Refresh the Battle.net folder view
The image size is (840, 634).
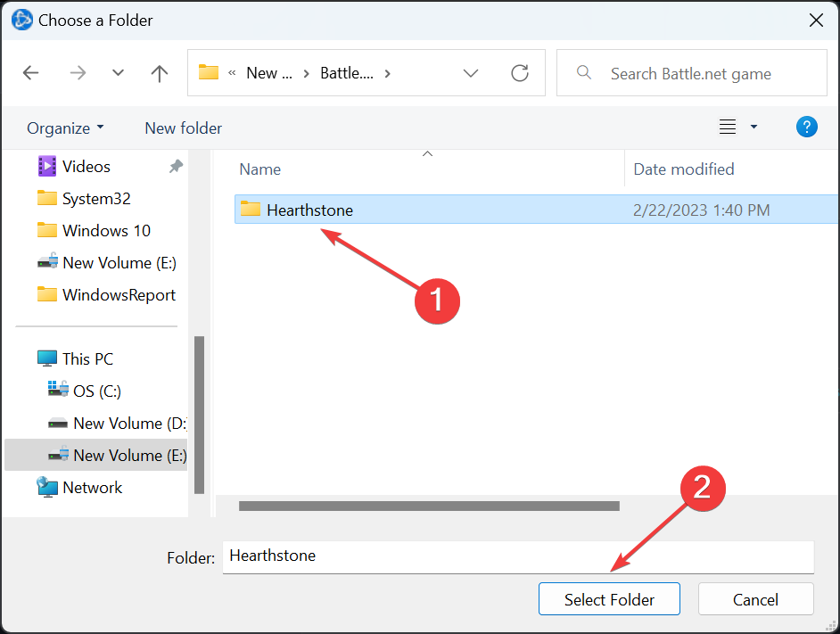point(520,73)
